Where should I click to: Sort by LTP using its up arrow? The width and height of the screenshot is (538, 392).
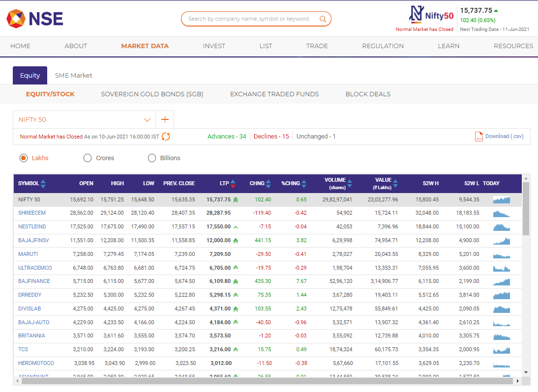[x=233, y=181]
